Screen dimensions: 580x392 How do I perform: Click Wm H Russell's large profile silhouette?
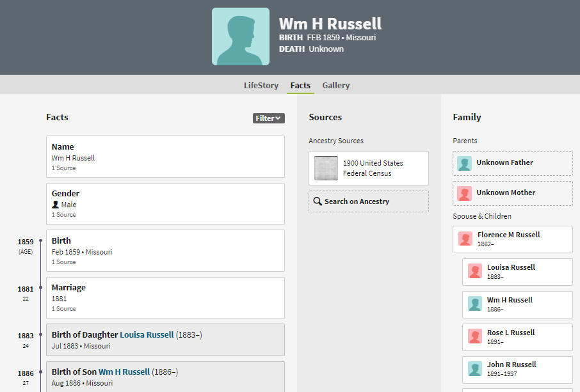(x=241, y=36)
